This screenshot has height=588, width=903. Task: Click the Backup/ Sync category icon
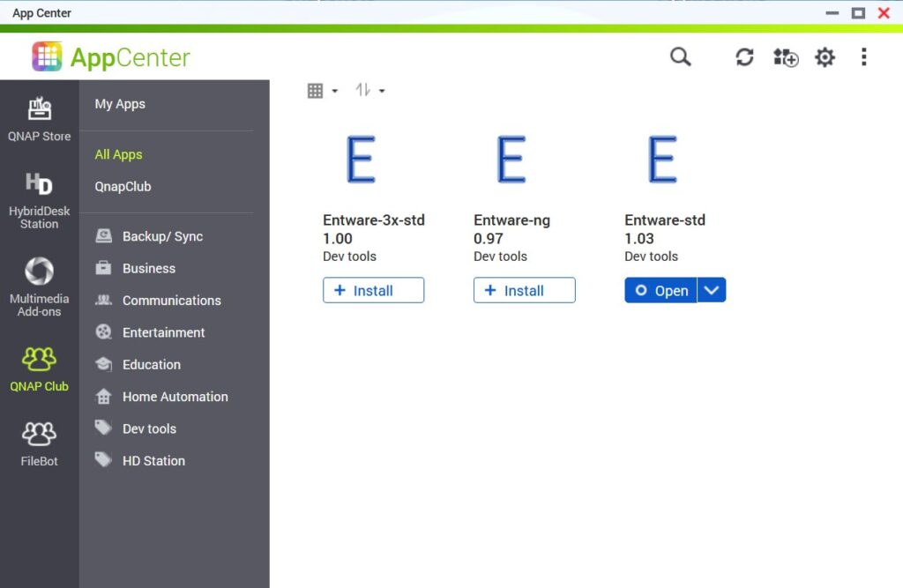(x=104, y=235)
